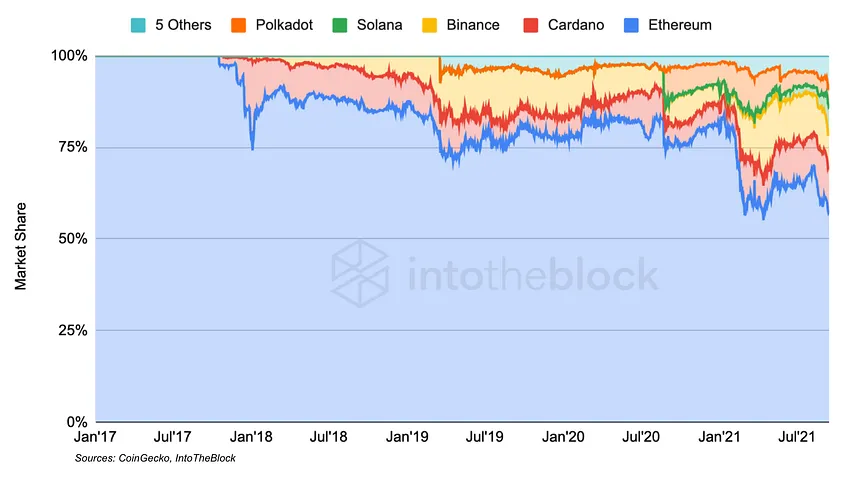Screen dimensions: 848x477
Task: Click the Jul'21 x-axis label
Action: pyautogui.click(x=797, y=436)
